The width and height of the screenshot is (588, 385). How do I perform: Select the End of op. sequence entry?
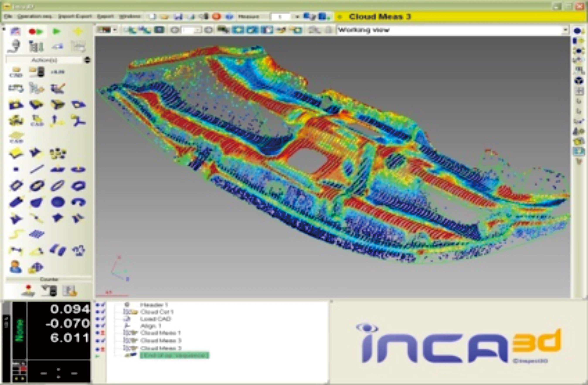pyautogui.click(x=174, y=355)
